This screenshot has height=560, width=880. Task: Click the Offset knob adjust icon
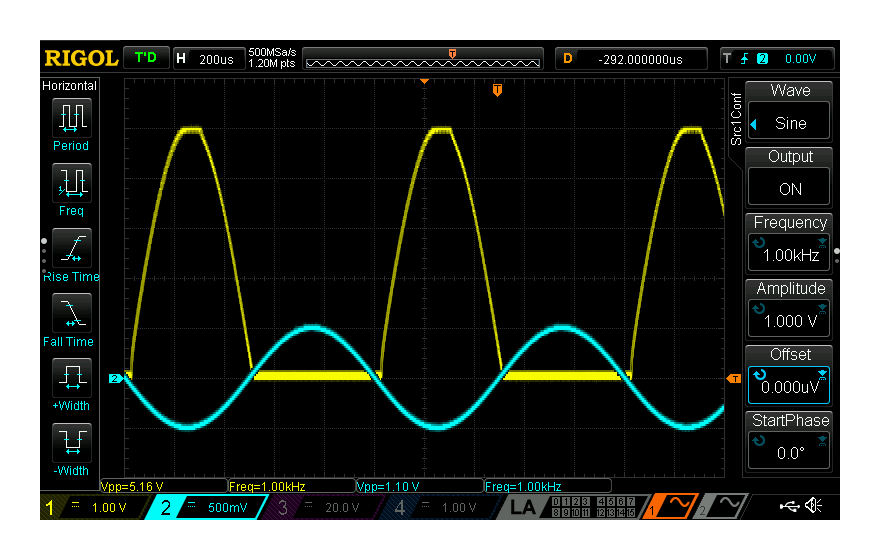(759, 375)
